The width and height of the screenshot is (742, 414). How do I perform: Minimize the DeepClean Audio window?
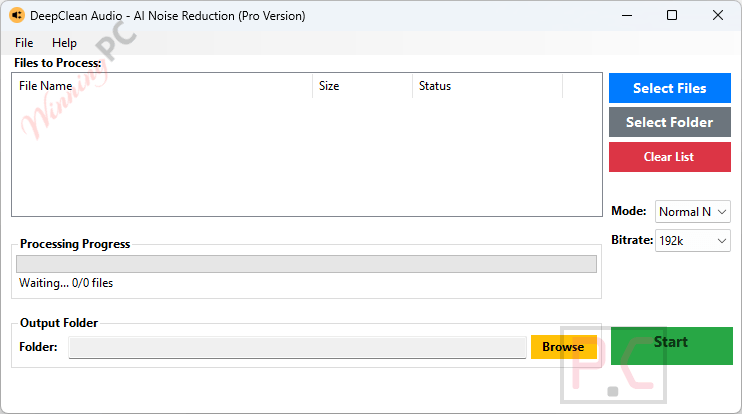627,16
